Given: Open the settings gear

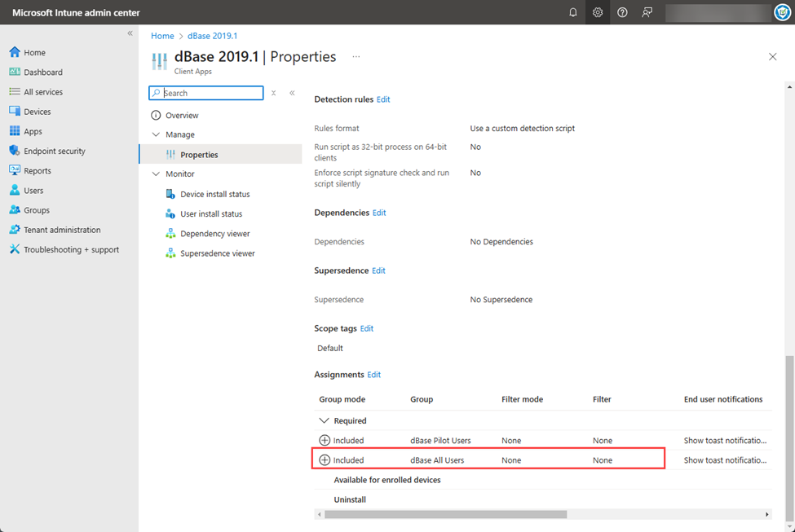Looking at the screenshot, I should tap(597, 12).
